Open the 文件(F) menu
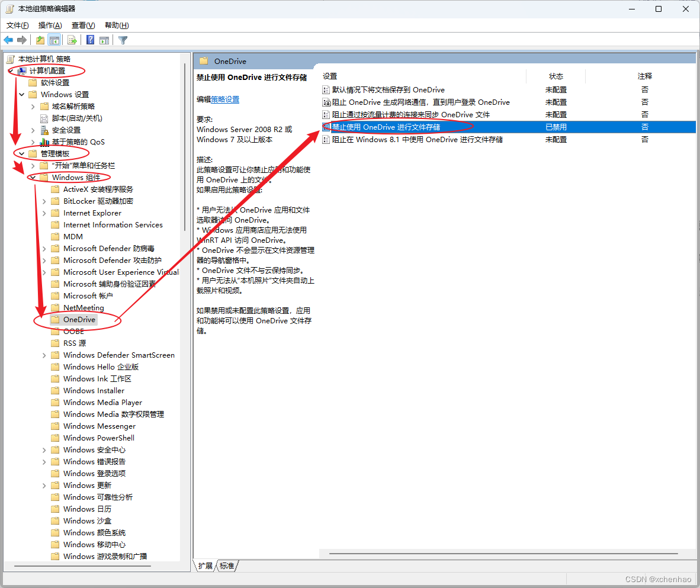This screenshot has width=700, height=588. pos(17,25)
